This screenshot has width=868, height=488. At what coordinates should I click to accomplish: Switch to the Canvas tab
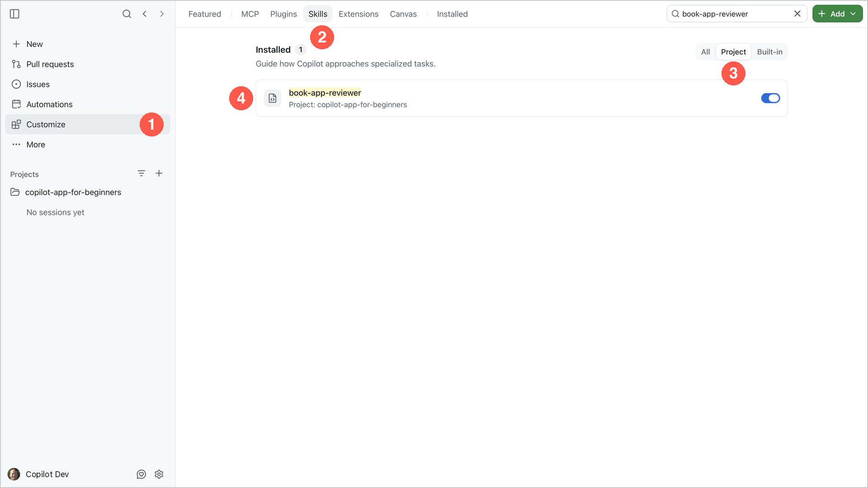(403, 14)
